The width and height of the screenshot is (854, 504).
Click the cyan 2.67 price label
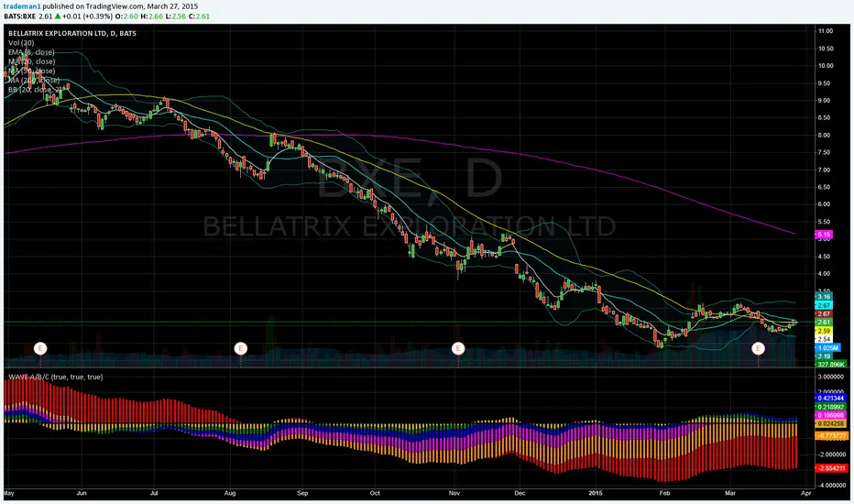tap(824, 306)
